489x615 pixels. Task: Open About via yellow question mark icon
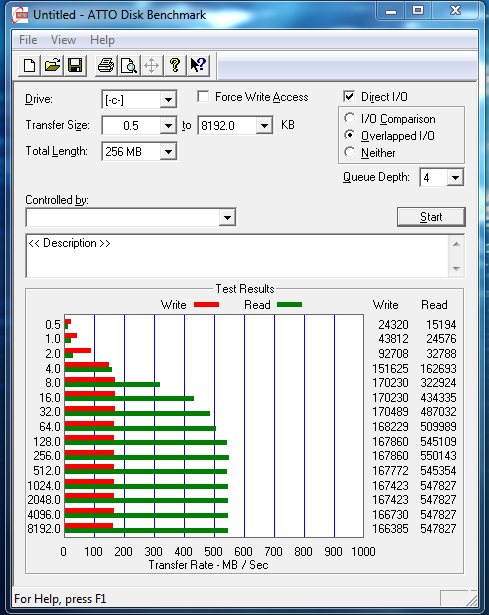175,65
